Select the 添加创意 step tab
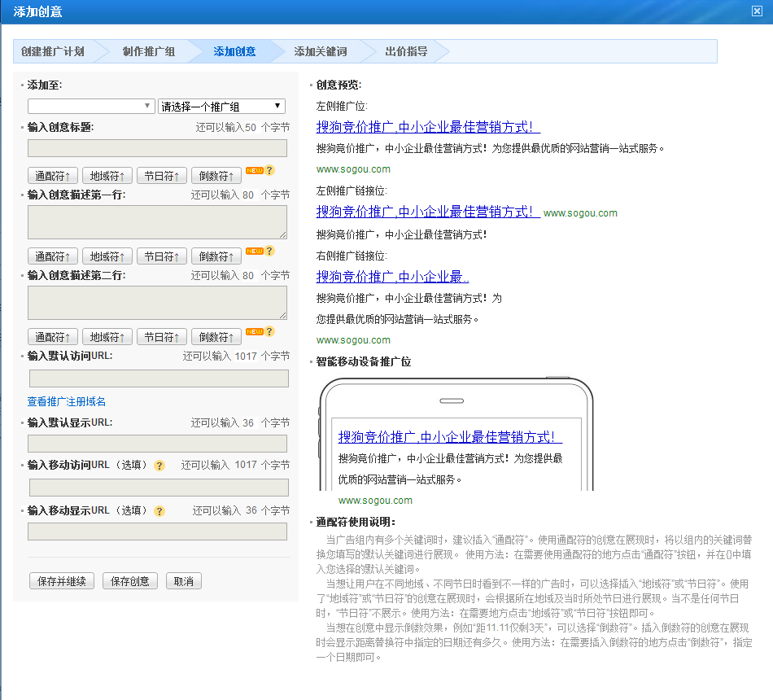The height and width of the screenshot is (700, 773). (x=234, y=51)
